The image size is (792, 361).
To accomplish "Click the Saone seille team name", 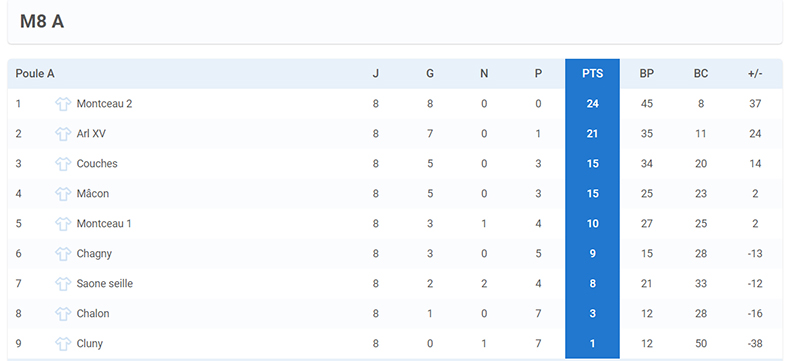I will point(105,284).
